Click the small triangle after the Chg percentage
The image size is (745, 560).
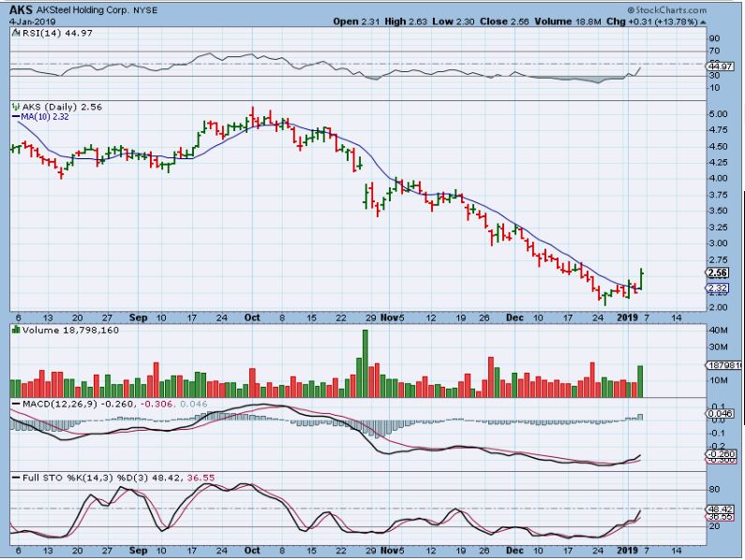pyautogui.click(x=703, y=22)
